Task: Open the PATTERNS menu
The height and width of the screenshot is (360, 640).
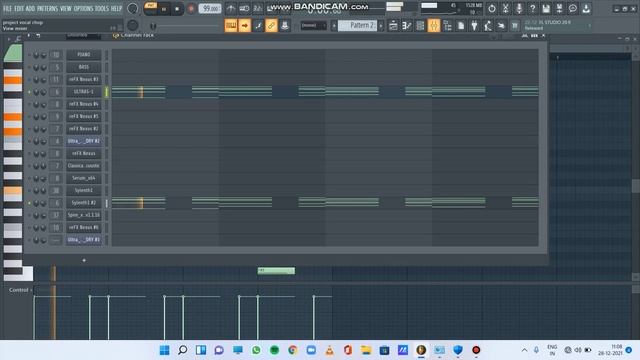Action: tap(47, 8)
